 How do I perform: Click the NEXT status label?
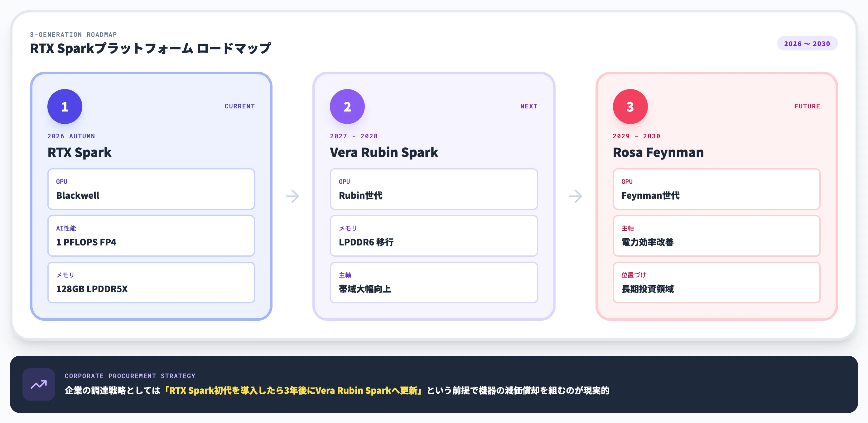point(529,106)
